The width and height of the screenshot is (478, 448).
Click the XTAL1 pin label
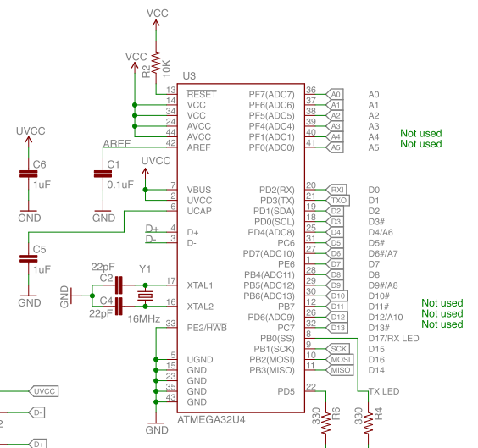200,285
